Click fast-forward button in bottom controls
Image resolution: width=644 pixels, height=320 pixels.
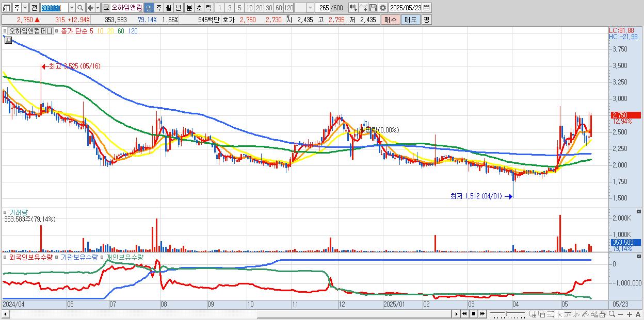[x=482, y=314]
